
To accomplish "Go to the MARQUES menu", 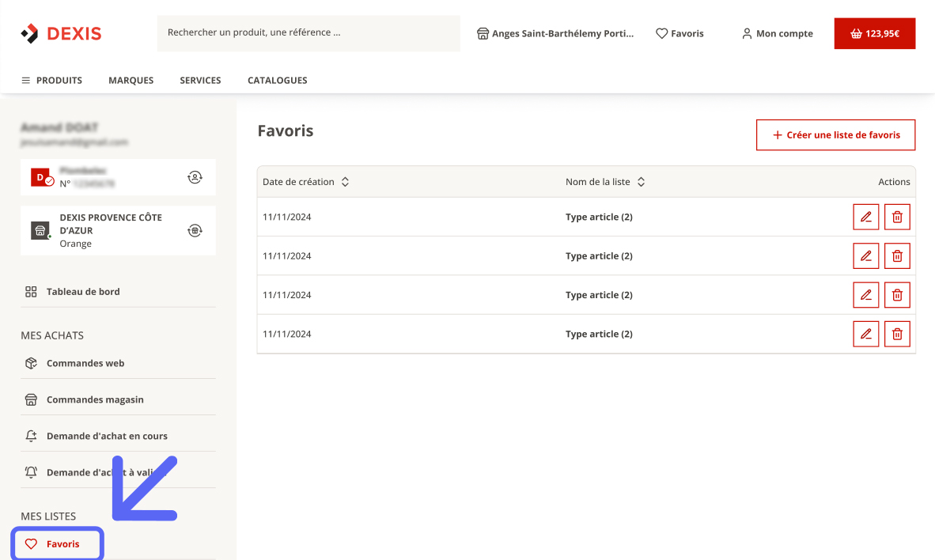I will pyautogui.click(x=131, y=80).
